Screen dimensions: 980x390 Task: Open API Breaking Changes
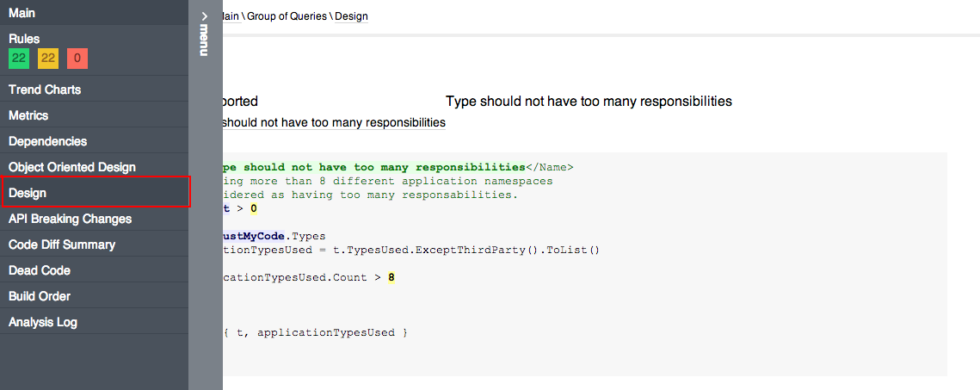(95, 219)
